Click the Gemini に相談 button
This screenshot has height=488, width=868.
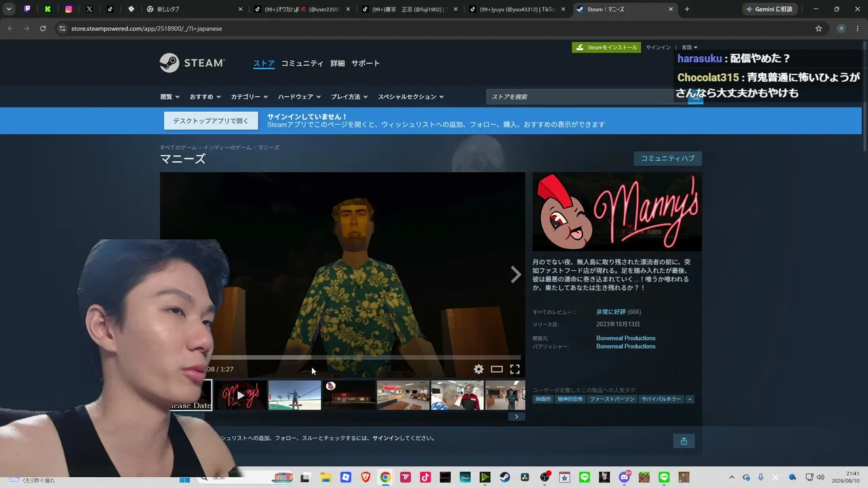point(770,9)
